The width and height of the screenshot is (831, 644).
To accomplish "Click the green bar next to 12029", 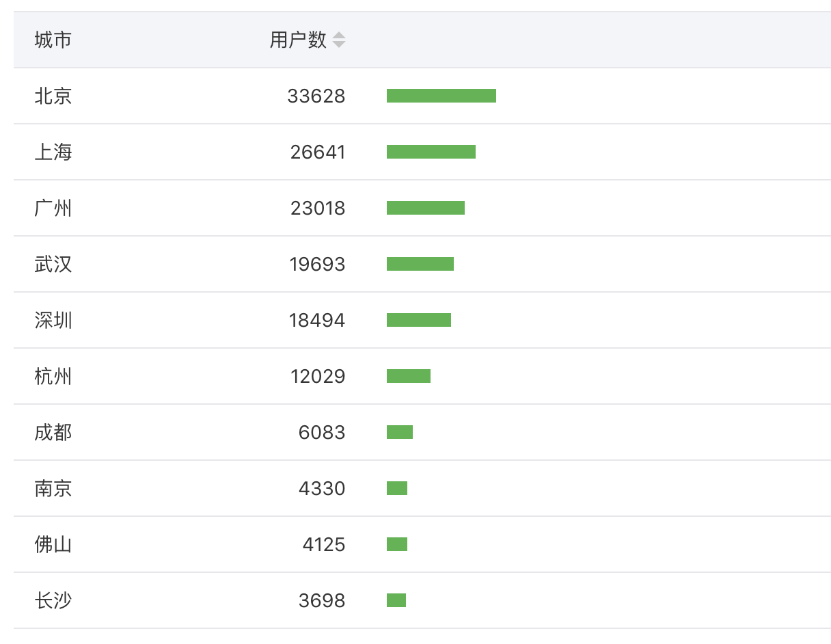I will (408, 377).
